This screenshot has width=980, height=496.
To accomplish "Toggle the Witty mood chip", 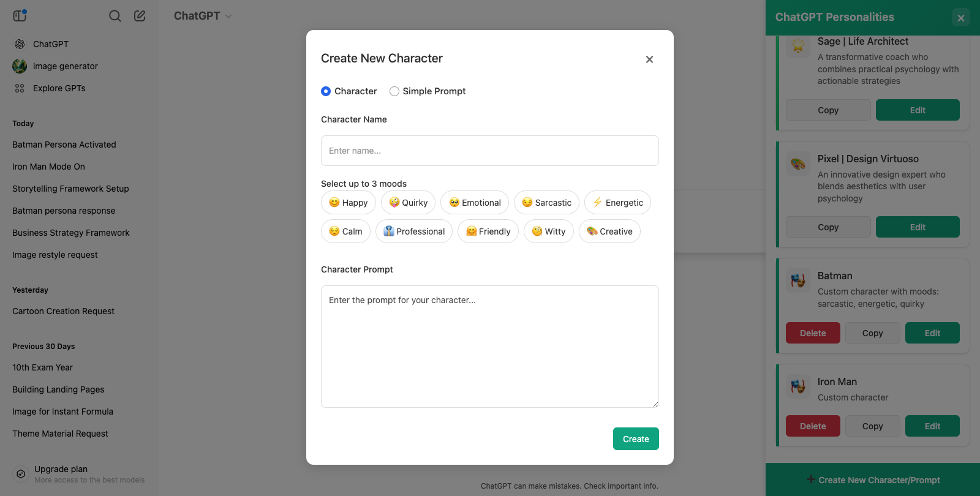I will tap(549, 231).
